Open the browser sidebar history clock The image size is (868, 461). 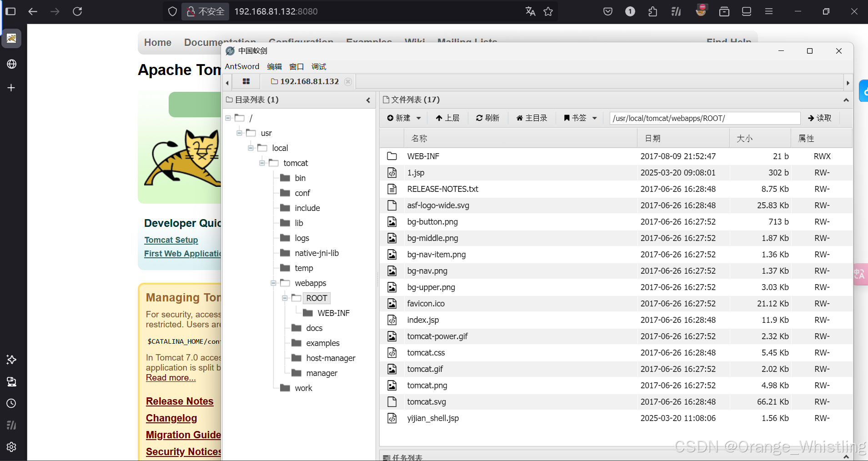coord(11,403)
